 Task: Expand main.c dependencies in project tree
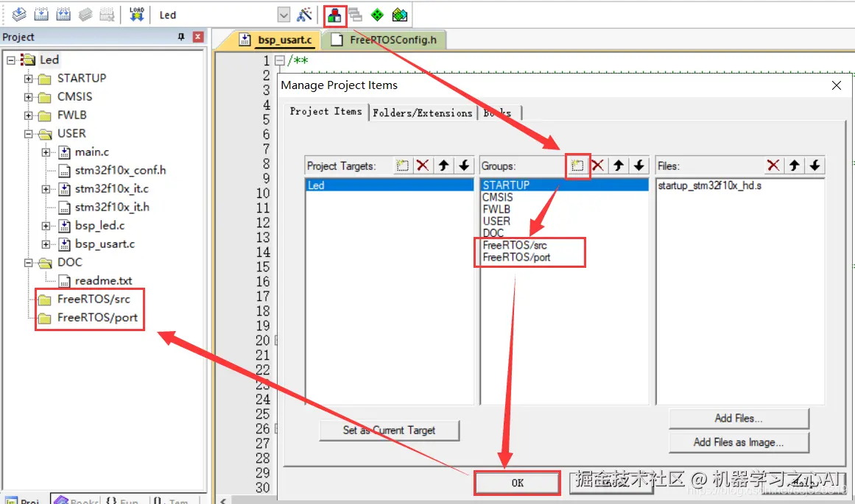pos(46,152)
